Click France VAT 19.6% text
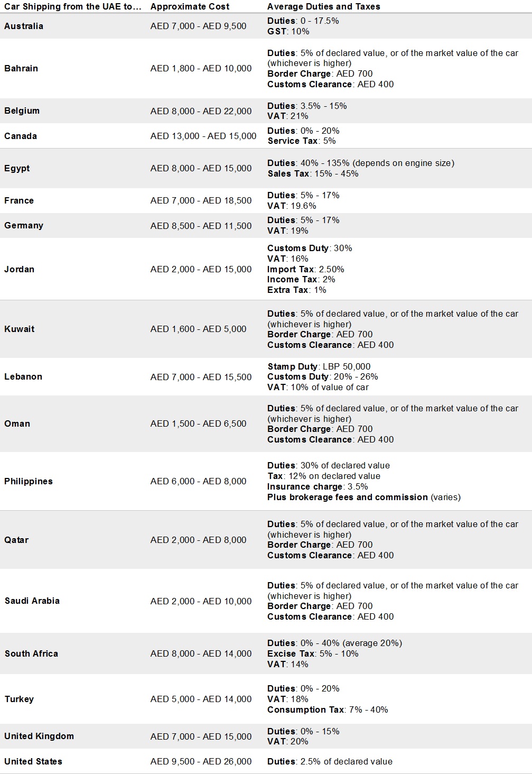Viewport: 532px width, 774px height. click(x=292, y=206)
